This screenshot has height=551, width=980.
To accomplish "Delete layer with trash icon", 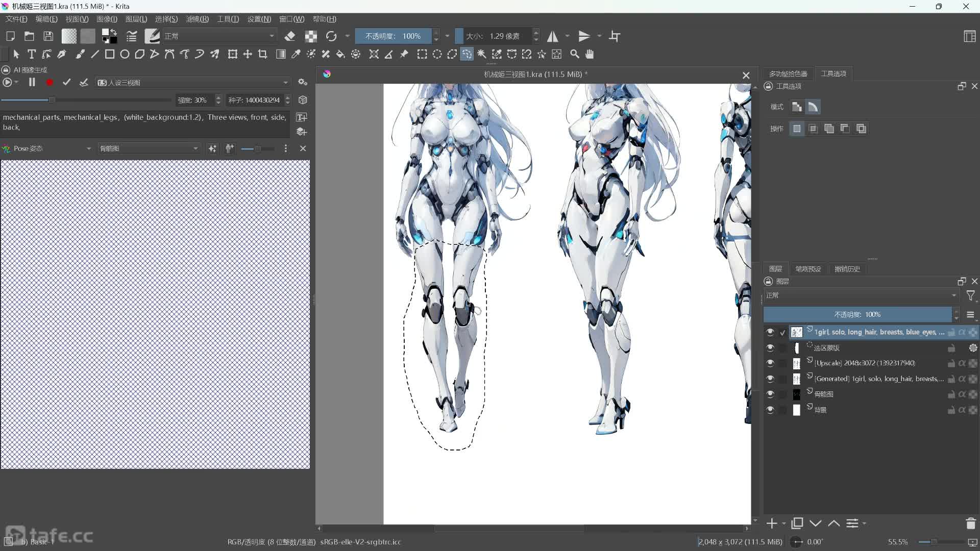I will pos(971,523).
